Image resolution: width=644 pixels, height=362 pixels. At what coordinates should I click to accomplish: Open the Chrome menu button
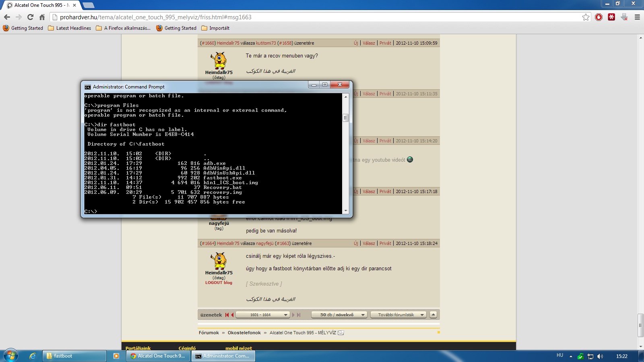coord(637,17)
